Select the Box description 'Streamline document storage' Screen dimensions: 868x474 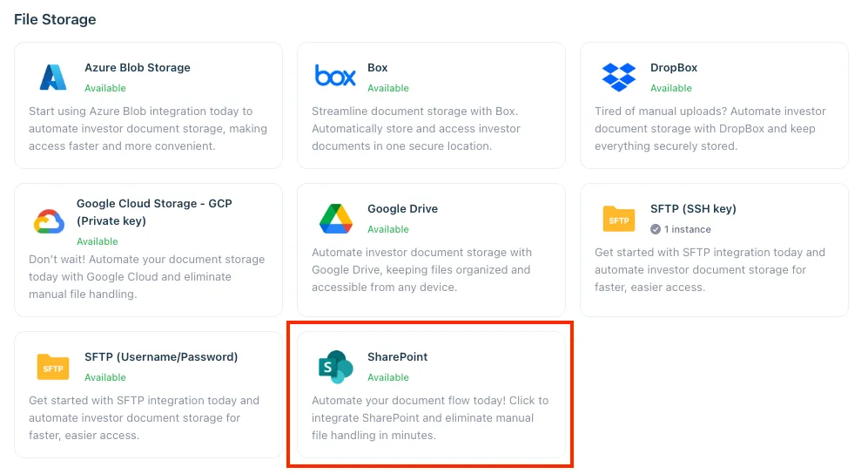coord(416,128)
